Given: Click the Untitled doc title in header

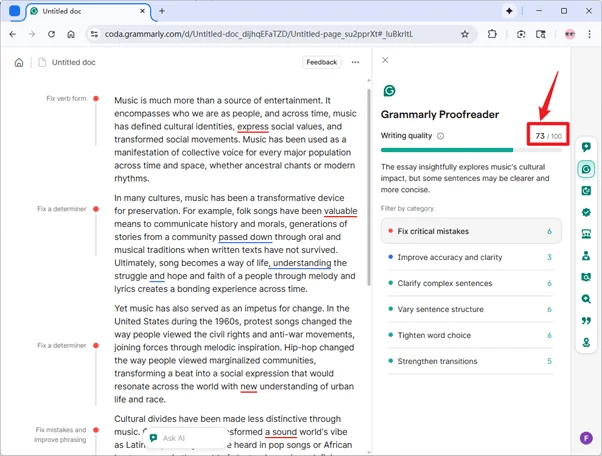Looking at the screenshot, I should click(x=74, y=62).
